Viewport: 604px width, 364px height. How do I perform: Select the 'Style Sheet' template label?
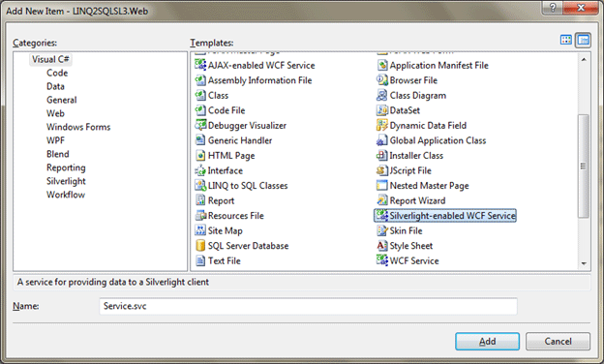[411, 246]
